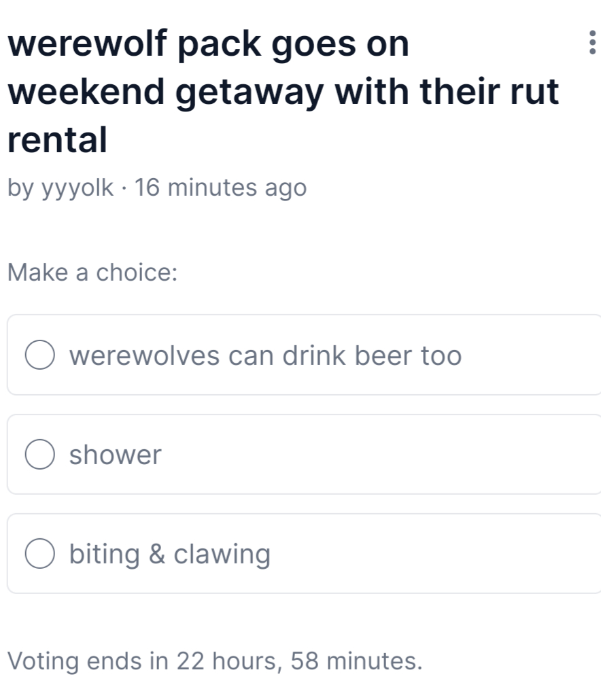Click the "biting & clawing" label text
Screen dimensions: 601x700
click(170, 554)
